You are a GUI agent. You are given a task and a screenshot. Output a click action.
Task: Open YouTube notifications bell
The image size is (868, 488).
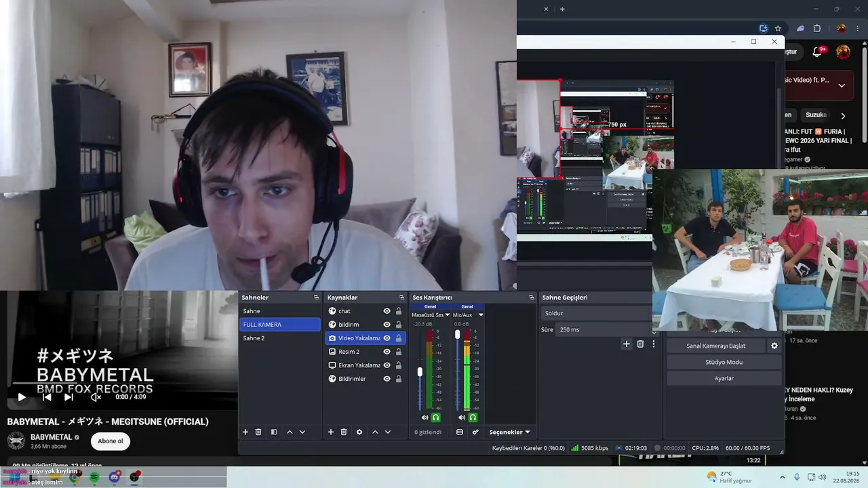pyautogui.click(x=817, y=52)
